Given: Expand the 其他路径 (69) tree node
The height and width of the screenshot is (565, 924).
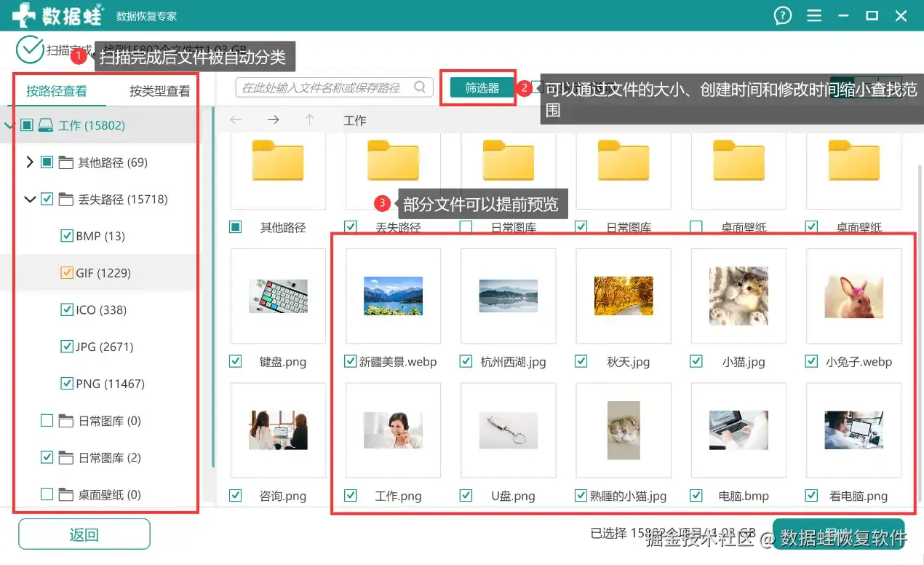Looking at the screenshot, I should 30,162.
